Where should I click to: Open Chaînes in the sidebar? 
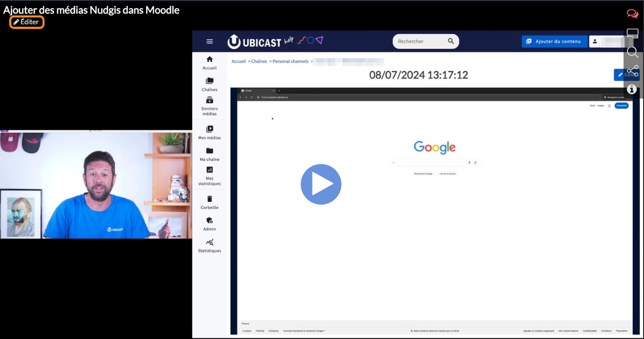tap(209, 85)
